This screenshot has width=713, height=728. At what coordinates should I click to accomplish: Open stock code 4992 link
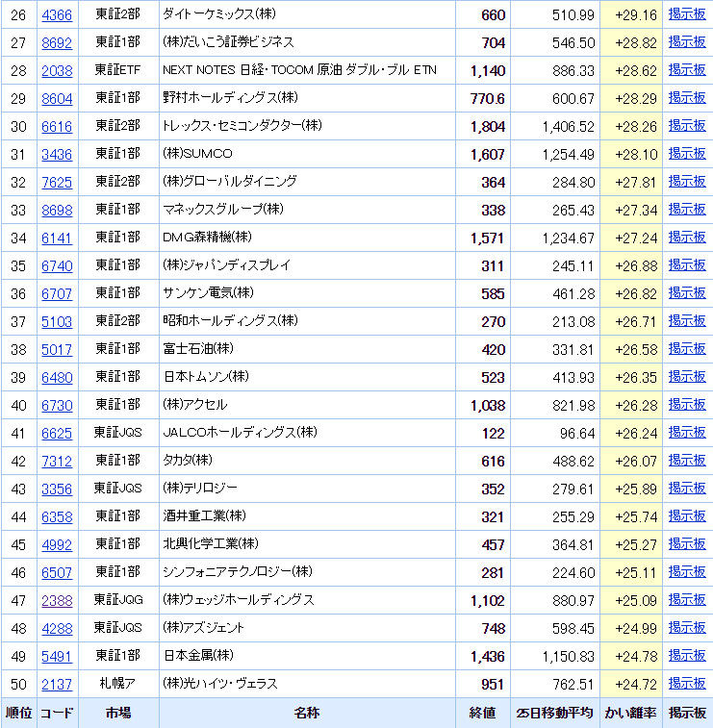57,544
